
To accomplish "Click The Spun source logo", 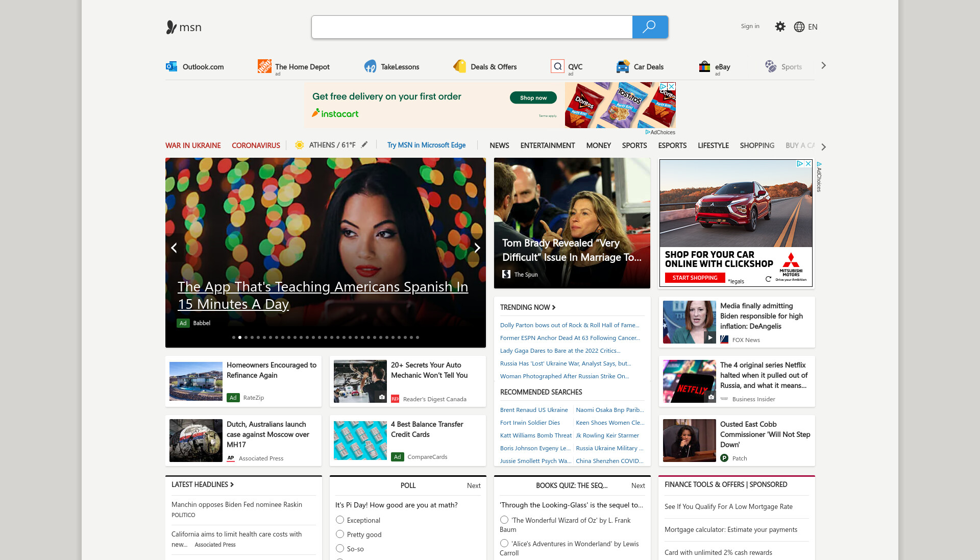I will (x=506, y=274).
